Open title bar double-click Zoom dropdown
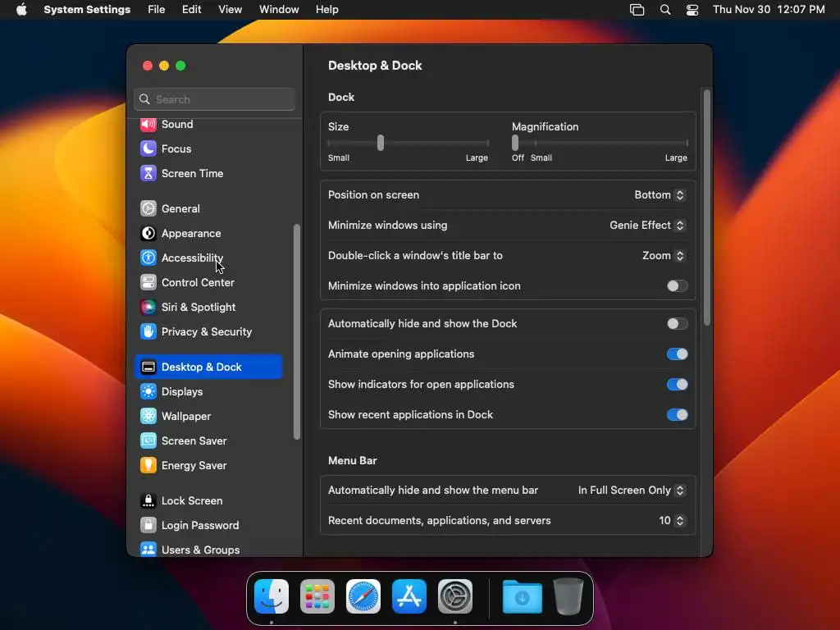Viewport: 840px width, 630px height. (664, 256)
